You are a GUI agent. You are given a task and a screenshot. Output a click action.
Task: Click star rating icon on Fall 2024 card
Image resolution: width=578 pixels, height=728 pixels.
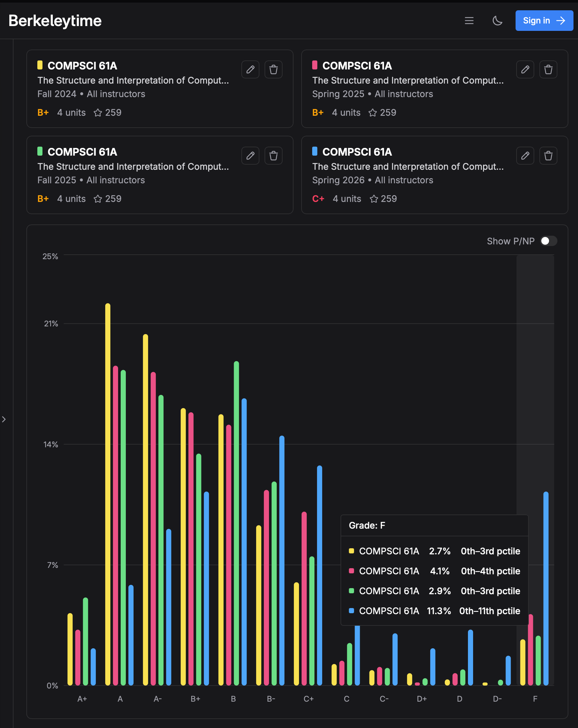tap(98, 113)
